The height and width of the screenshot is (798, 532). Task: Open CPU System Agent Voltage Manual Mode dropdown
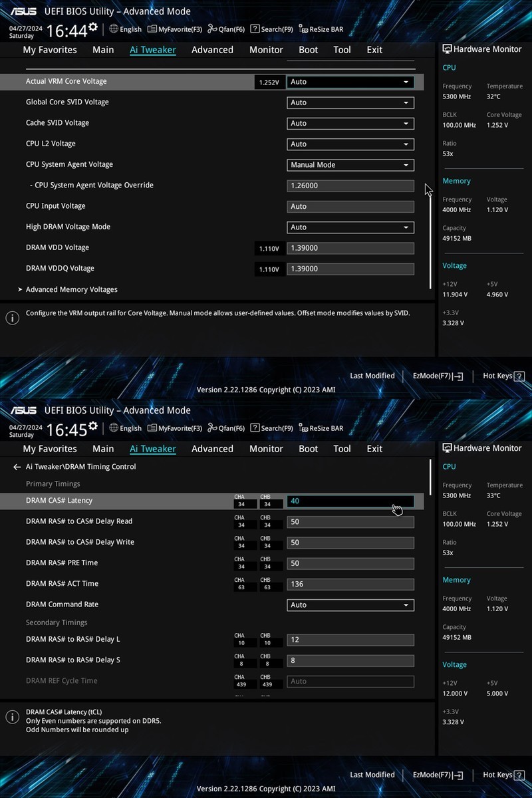(x=350, y=165)
